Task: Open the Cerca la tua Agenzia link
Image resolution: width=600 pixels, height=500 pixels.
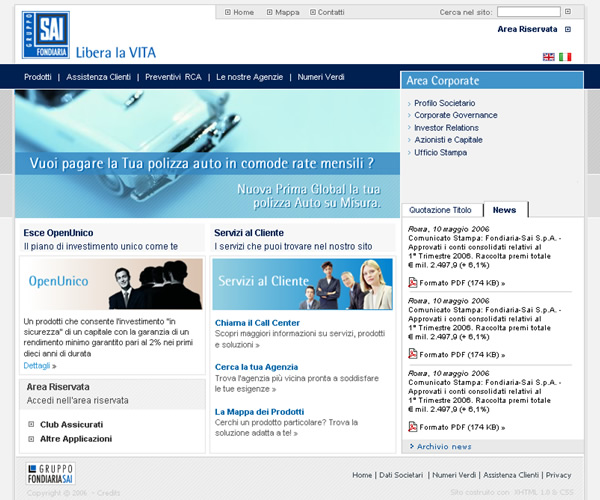Action: pos(256,367)
